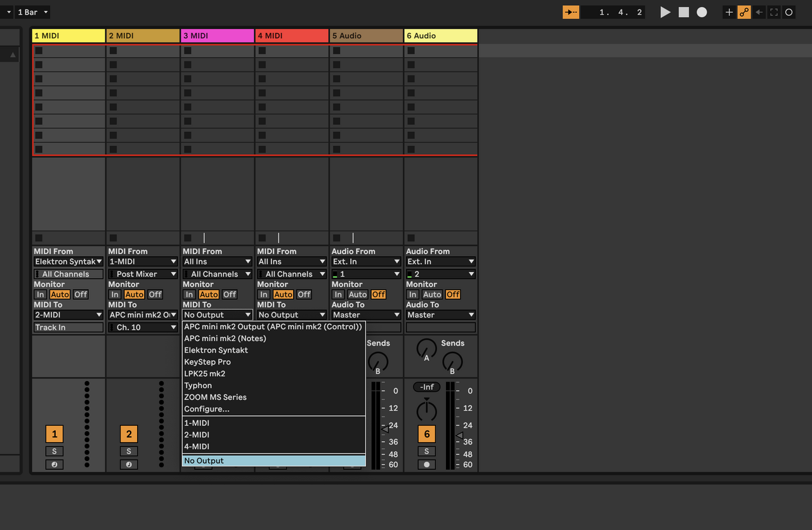Select the 3 MIDI track header
The image size is (812, 530).
pyautogui.click(x=218, y=36)
